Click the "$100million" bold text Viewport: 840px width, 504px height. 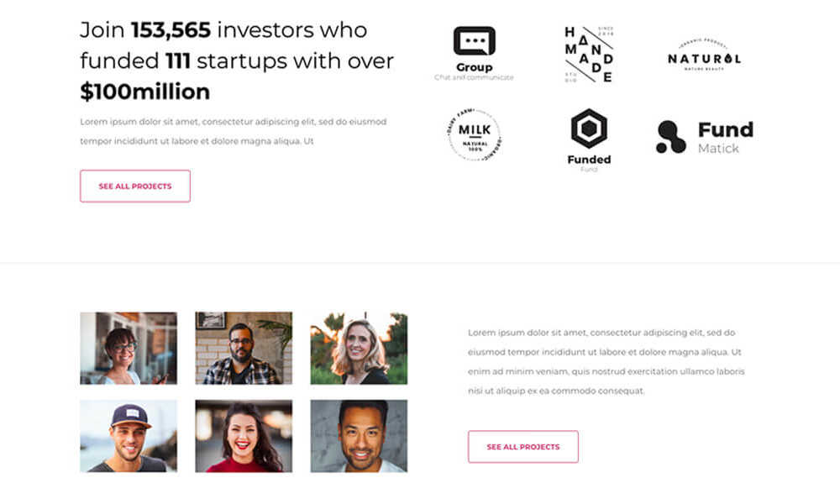click(144, 92)
